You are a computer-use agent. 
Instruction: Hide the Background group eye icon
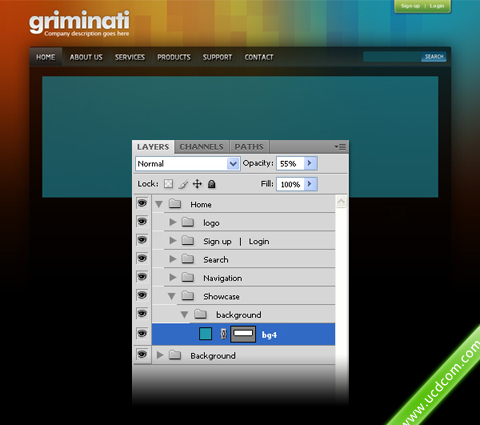pos(142,355)
